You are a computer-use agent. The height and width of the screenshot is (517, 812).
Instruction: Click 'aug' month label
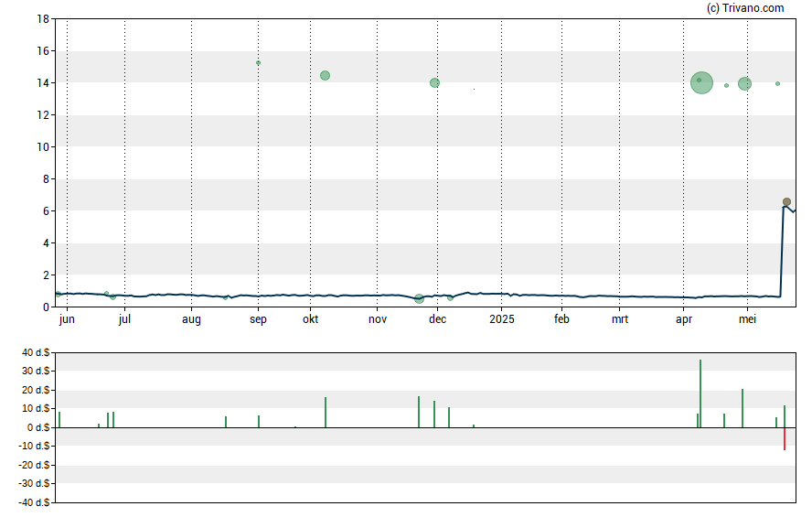coord(191,319)
